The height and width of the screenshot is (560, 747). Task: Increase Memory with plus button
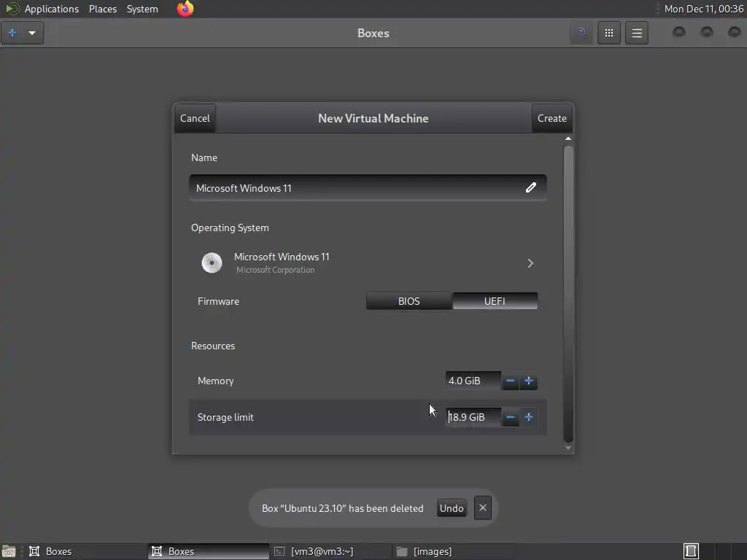[x=528, y=381]
